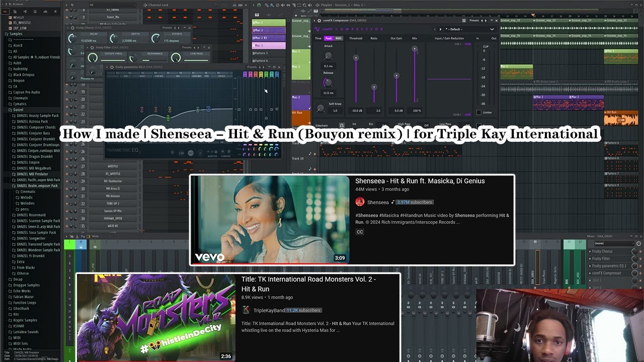Select the mute tool in playlist toolbar
The height and width of the screenshot is (362, 644).
[283, 5]
